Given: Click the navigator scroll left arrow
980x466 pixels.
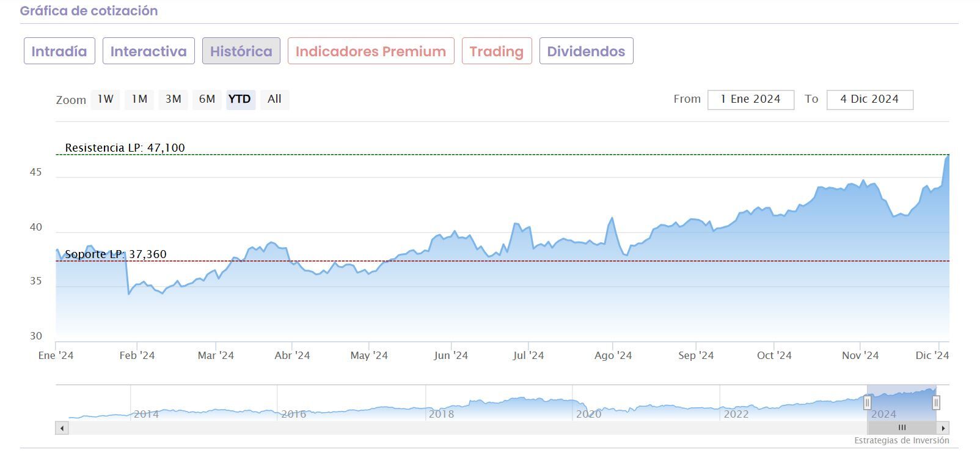Looking at the screenshot, I should point(62,428).
